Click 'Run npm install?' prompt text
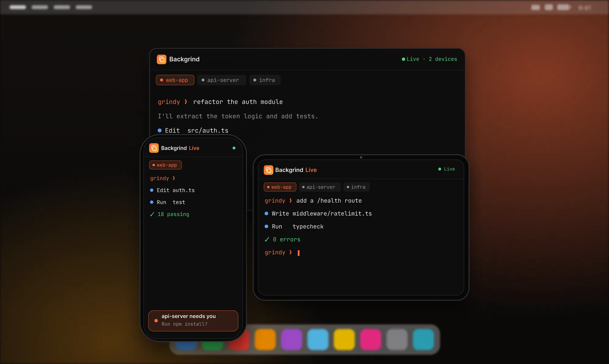 [185, 324]
